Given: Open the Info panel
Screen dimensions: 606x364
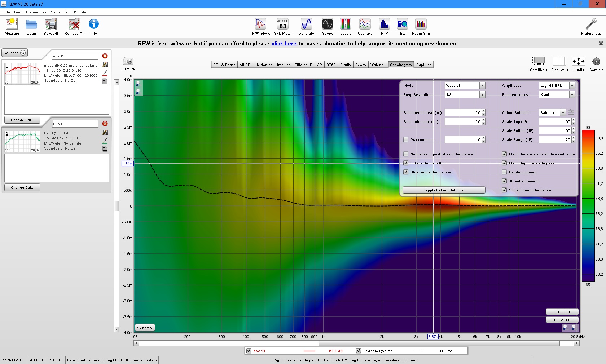Looking at the screenshot, I should coord(94,27).
